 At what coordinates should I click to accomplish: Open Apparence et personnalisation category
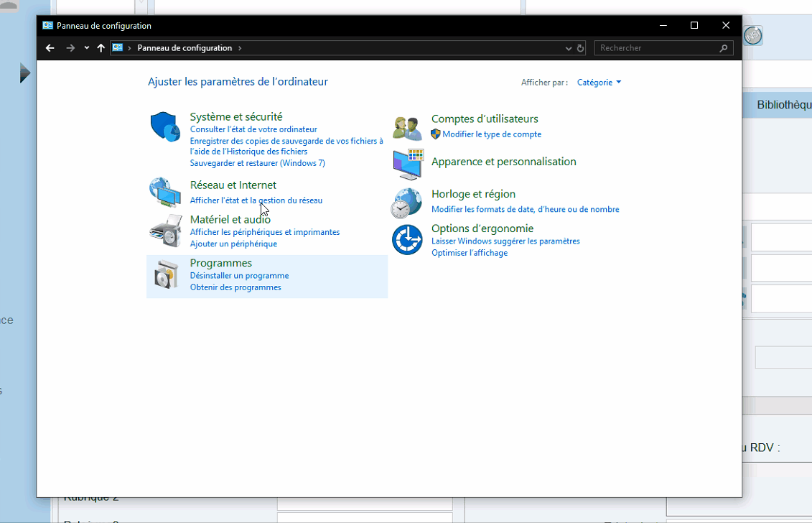[504, 162]
